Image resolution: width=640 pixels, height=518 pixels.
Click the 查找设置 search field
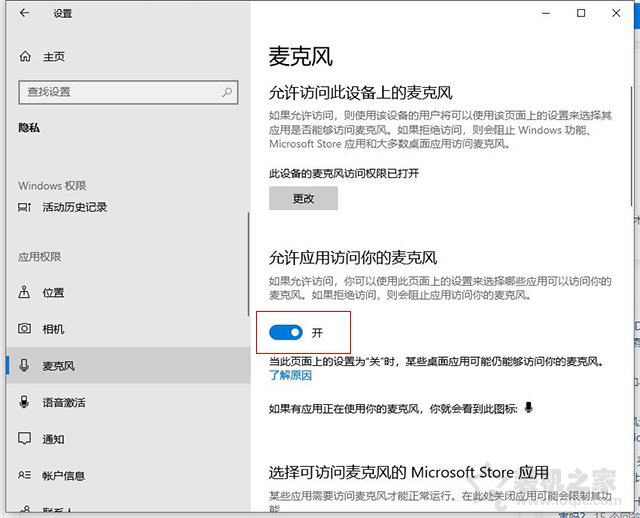(128, 92)
